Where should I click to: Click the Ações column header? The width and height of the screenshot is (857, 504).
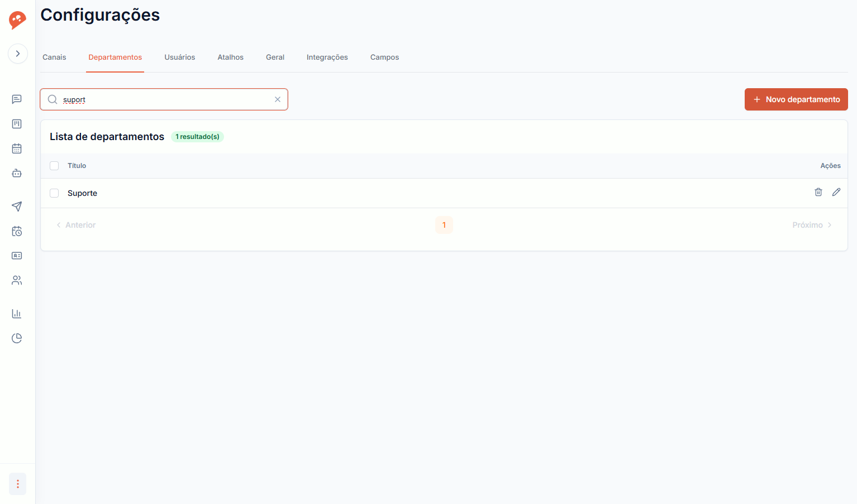point(830,166)
